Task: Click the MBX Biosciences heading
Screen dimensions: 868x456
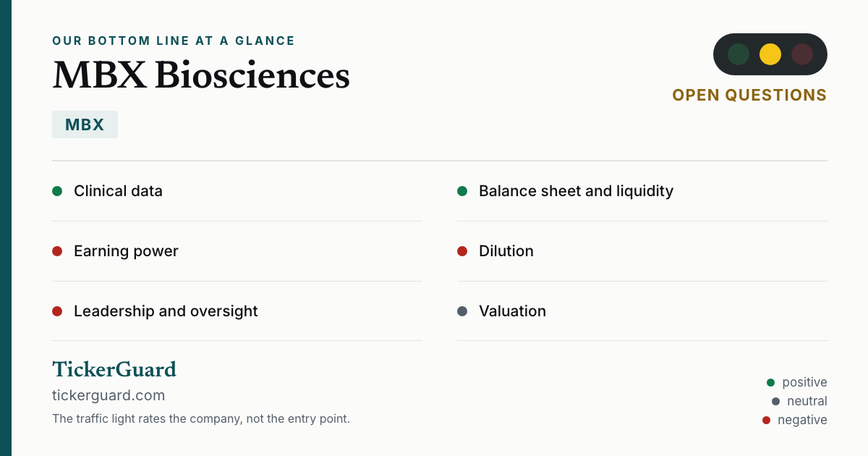Action: [x=201, y=75]
